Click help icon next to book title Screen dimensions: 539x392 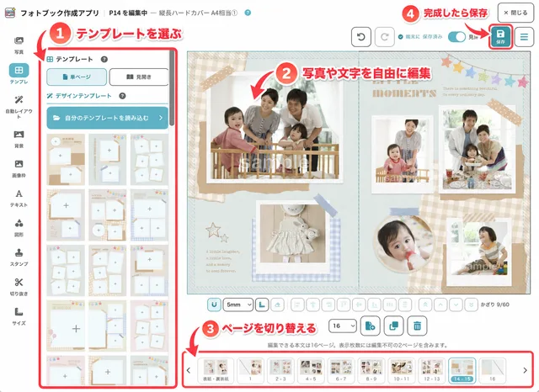tap(248, 13)
